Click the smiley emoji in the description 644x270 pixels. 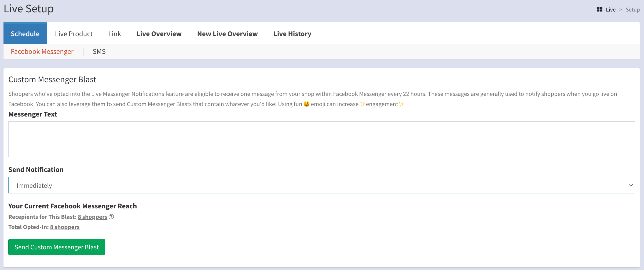click(306, 104)
